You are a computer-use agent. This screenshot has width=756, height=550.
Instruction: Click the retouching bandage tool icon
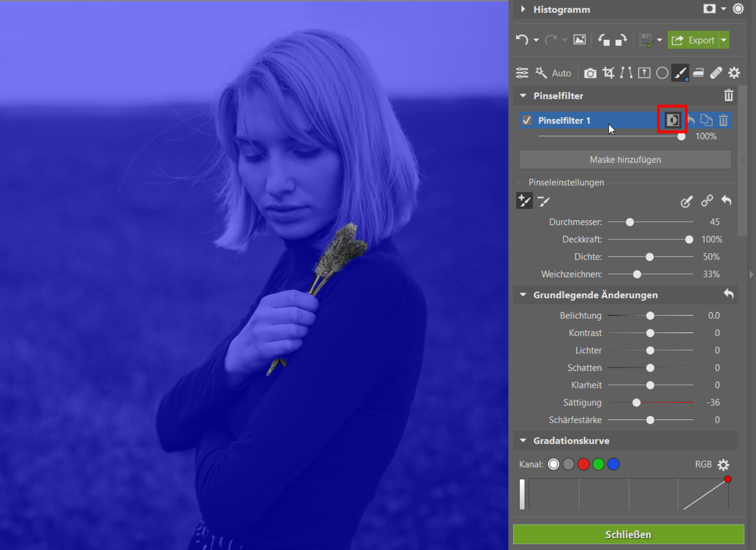pyautogui.click(x=716, y=73)
